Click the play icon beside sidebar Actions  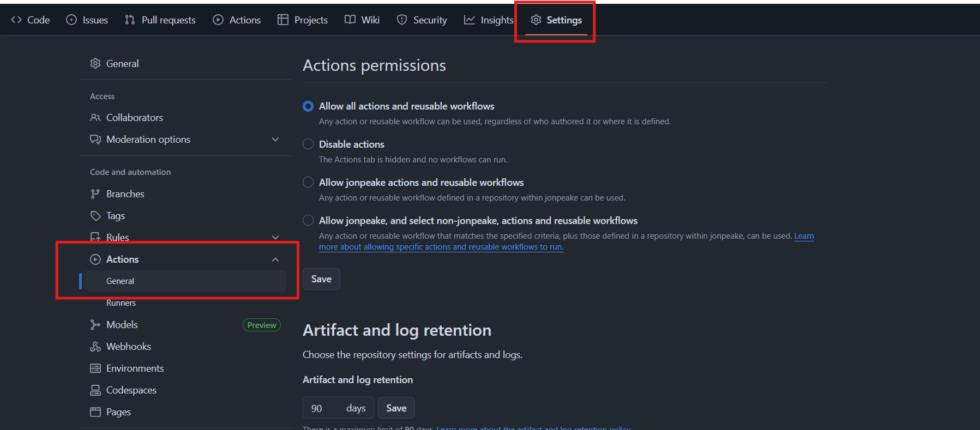(95, 259)
